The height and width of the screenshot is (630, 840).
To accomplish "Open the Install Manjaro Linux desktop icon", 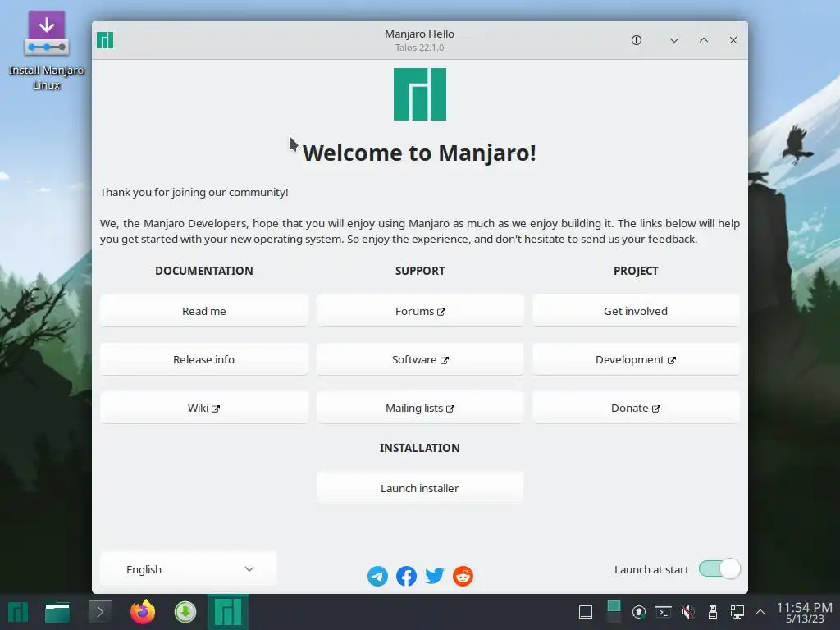I will [x=46, y=50].
